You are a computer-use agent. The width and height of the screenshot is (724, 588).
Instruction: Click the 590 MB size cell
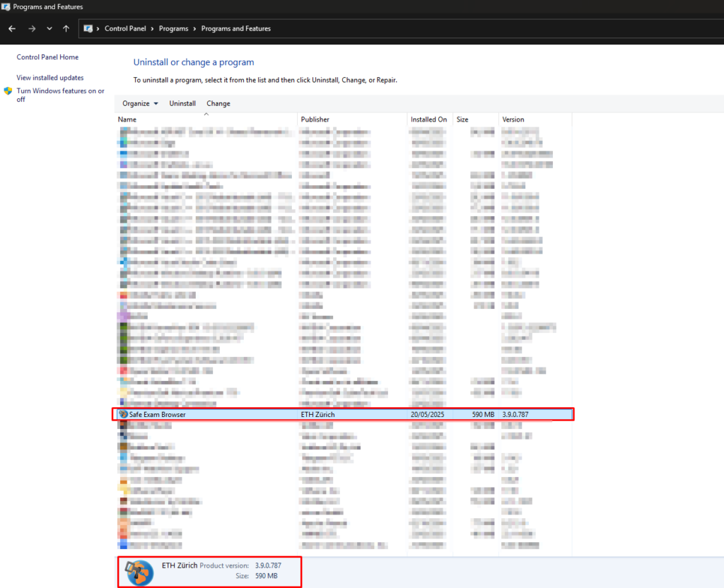point(483,414)
